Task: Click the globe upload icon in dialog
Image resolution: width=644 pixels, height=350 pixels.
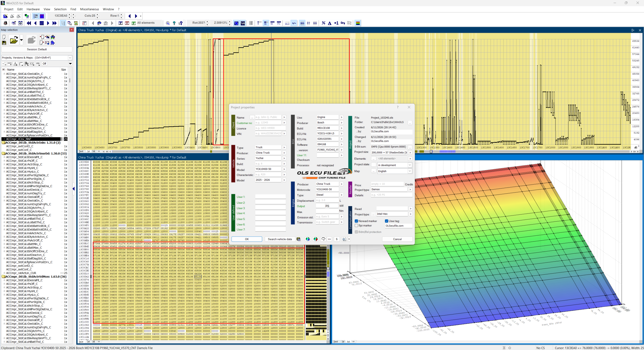Action: point(316,239)
